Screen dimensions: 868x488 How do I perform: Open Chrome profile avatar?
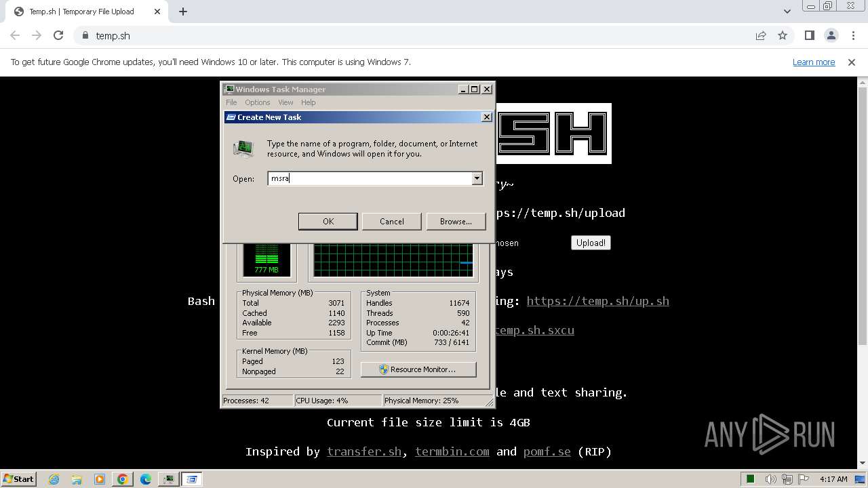831,36
